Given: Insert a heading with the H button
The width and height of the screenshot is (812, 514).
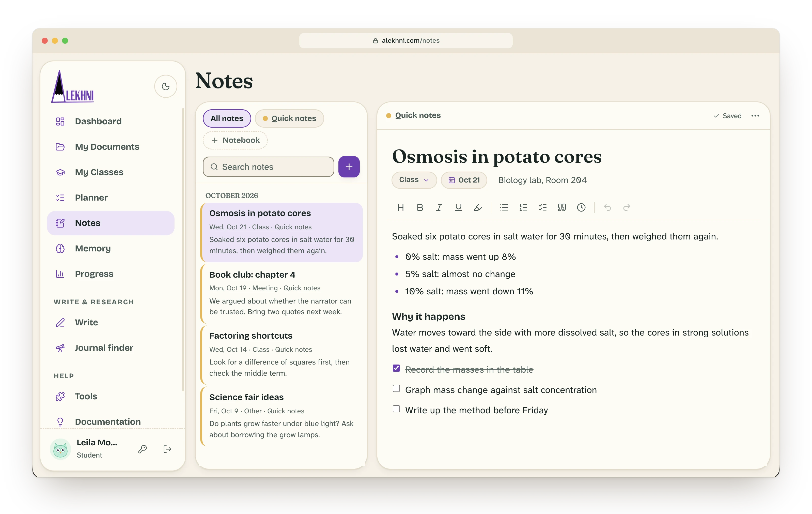Looking at the screenshot, I should 400,208.
